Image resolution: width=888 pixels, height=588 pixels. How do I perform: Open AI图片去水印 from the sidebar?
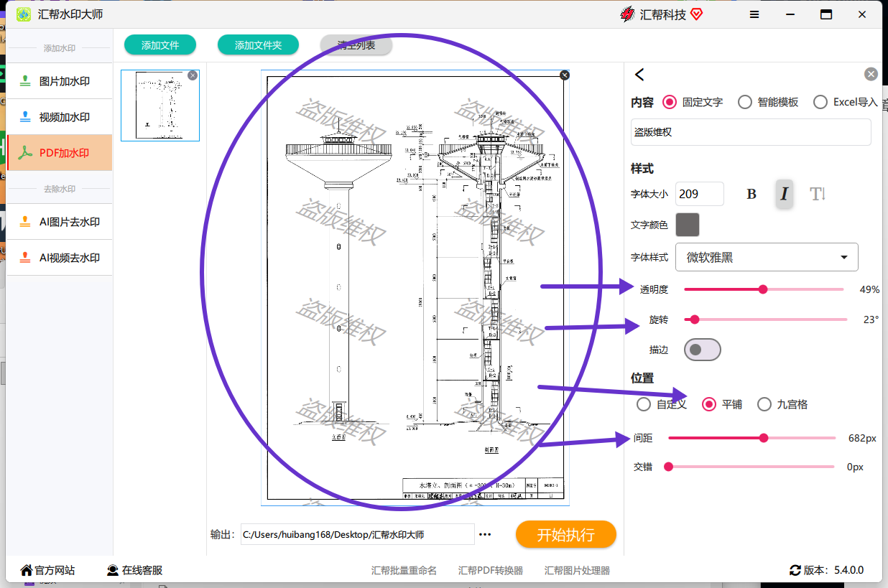[x=60, y=222]
